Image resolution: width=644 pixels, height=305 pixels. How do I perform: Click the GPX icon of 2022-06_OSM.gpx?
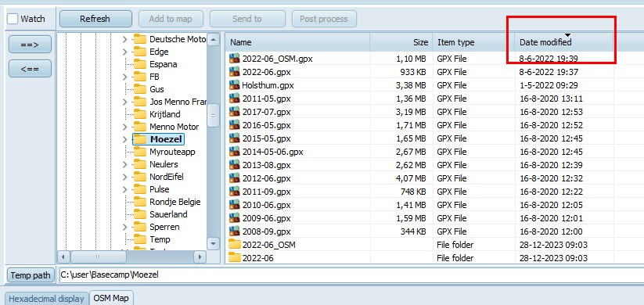(235, 59)
